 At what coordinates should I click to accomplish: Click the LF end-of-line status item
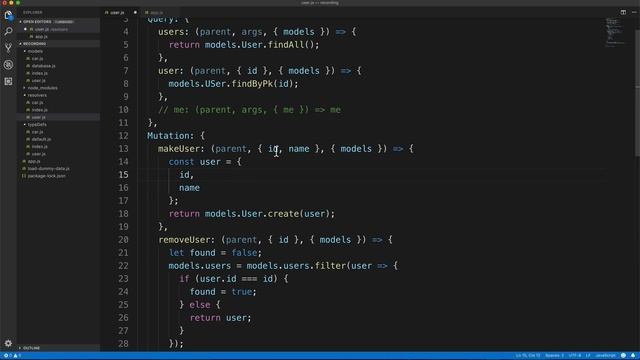click(x=588, y=356)
